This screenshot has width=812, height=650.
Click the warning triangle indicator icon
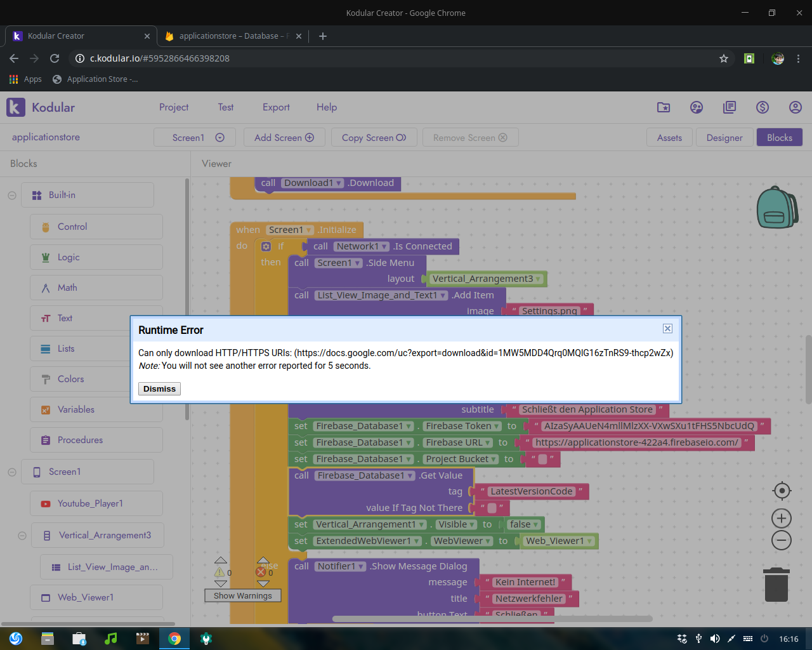coord(219,573)
